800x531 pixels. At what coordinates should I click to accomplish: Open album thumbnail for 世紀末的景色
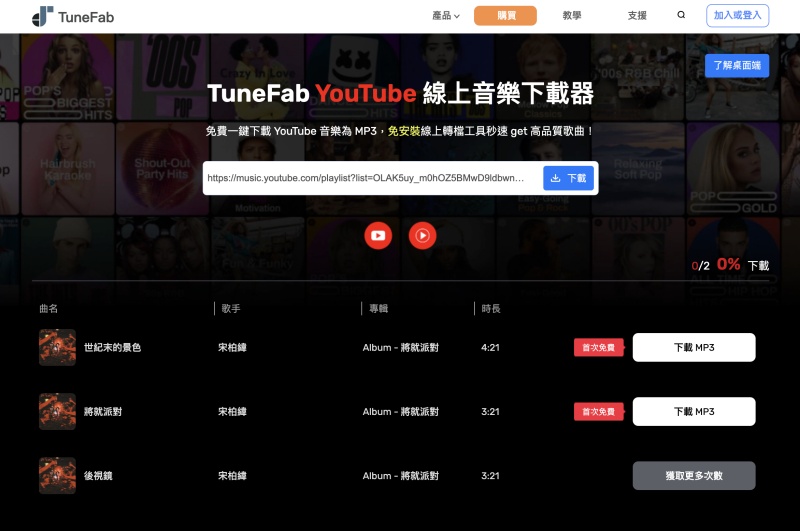(57, 347)
